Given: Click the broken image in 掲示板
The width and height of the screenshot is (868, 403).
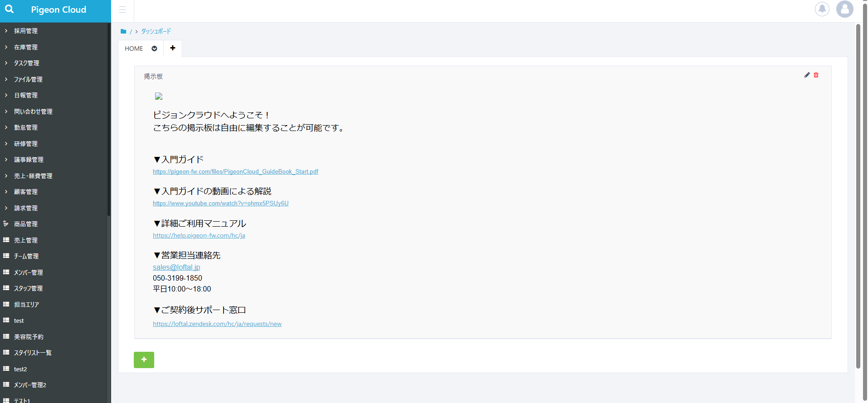Looking at the screenshot, I should (159, 96).
